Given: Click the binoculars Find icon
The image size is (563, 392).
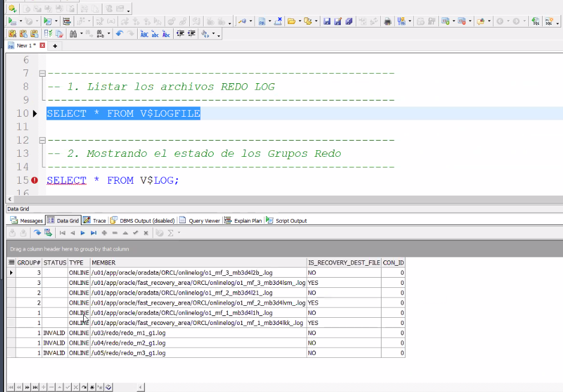Looking at the screenshot, I should [73, 34].
